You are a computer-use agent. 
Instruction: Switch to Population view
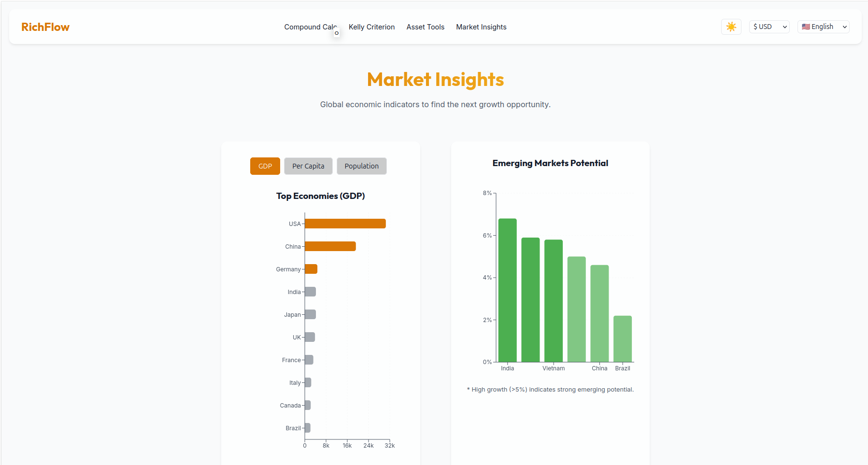[x=361, y=166]
